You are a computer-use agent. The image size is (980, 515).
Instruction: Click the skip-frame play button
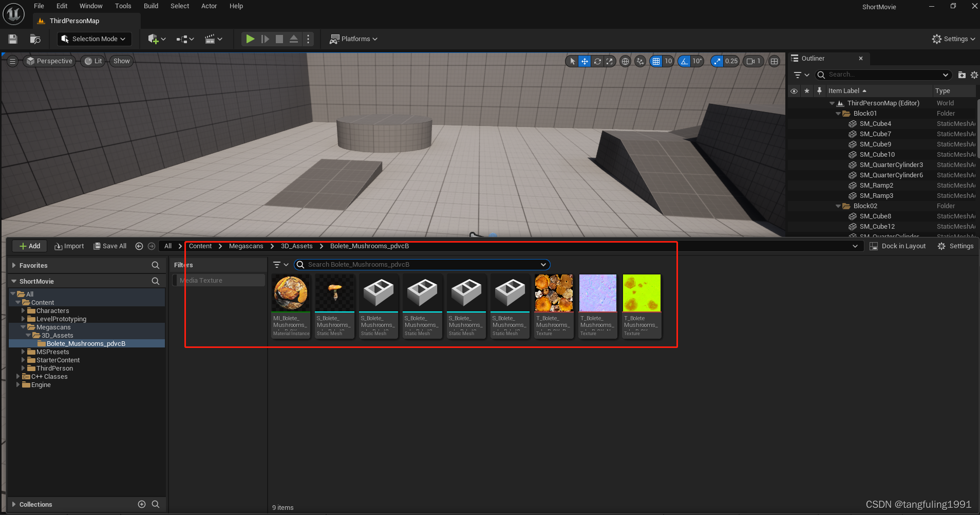(265, 39)
